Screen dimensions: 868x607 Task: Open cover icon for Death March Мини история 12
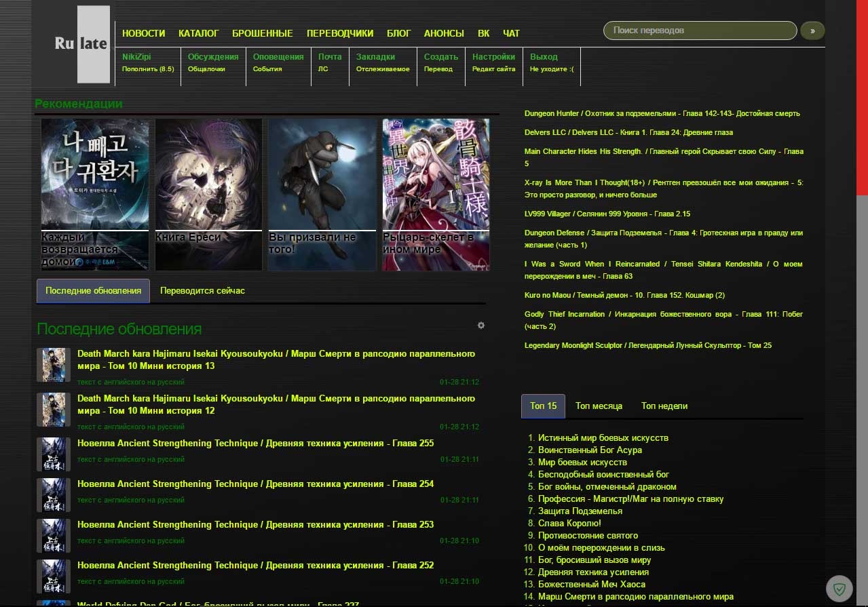[54, 410]
